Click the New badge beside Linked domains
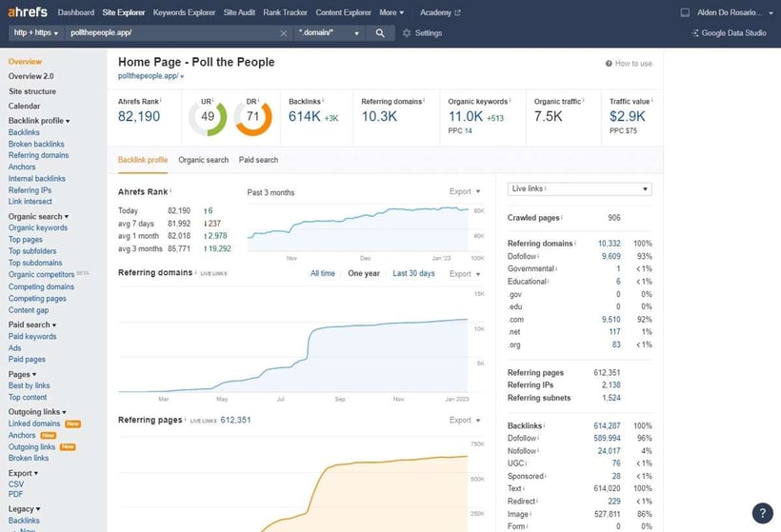Screen dimensions: 781x532 [72, 424]
